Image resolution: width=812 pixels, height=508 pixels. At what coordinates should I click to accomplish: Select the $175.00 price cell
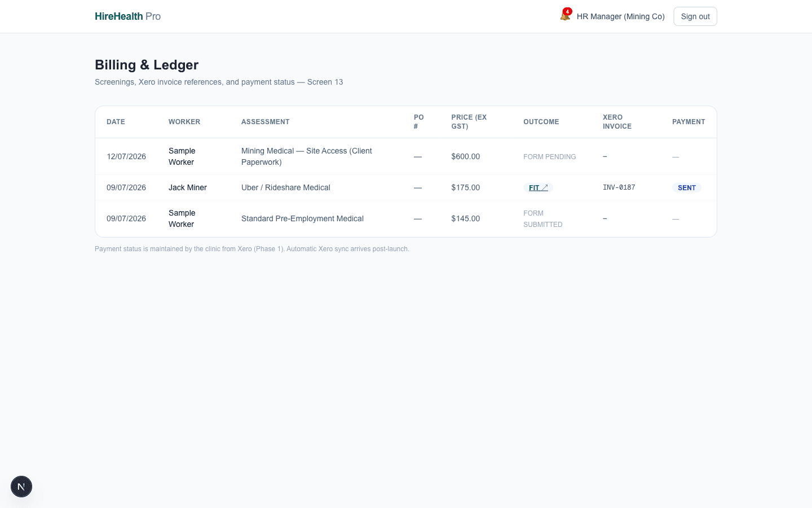pos(466,187)
